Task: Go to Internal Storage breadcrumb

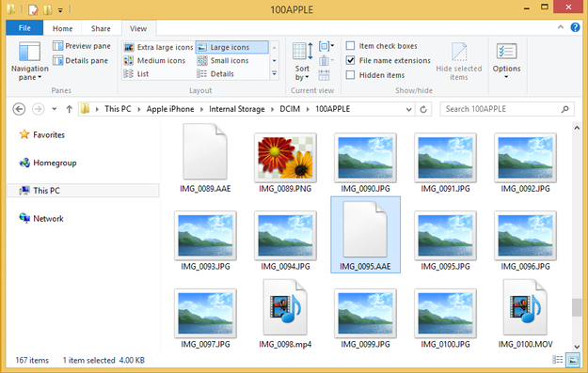Action: (x=237, y=109)
